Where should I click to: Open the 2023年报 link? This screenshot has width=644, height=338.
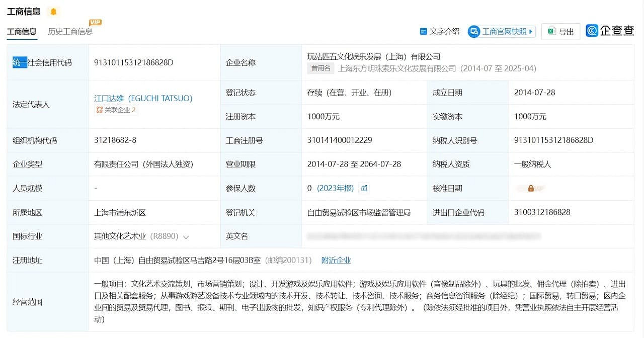click(335, 188)
